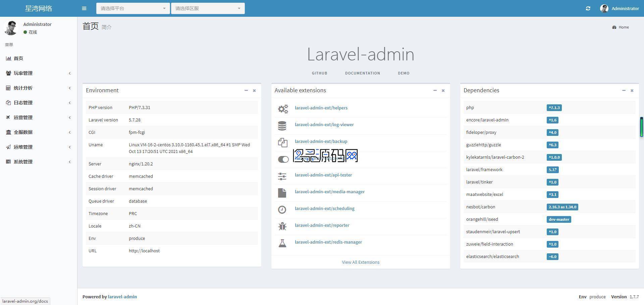Click scheduling clock icon
644x305 pixels.
pyautogui.click(x=282, y=209)
